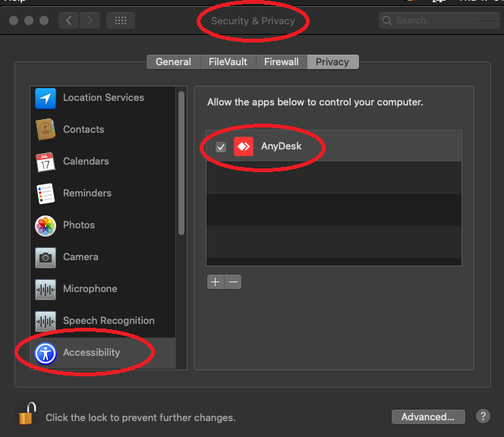
Task: Click the Search input field
Action: click(439, 20)
